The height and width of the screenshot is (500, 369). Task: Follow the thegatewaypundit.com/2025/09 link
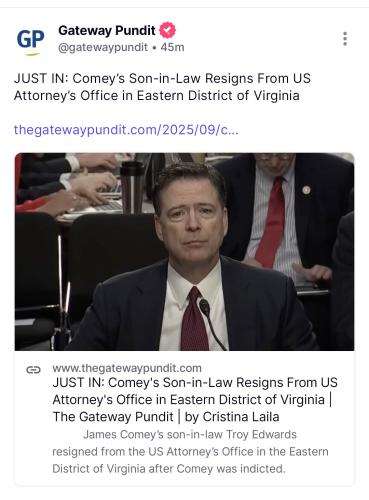126,130
